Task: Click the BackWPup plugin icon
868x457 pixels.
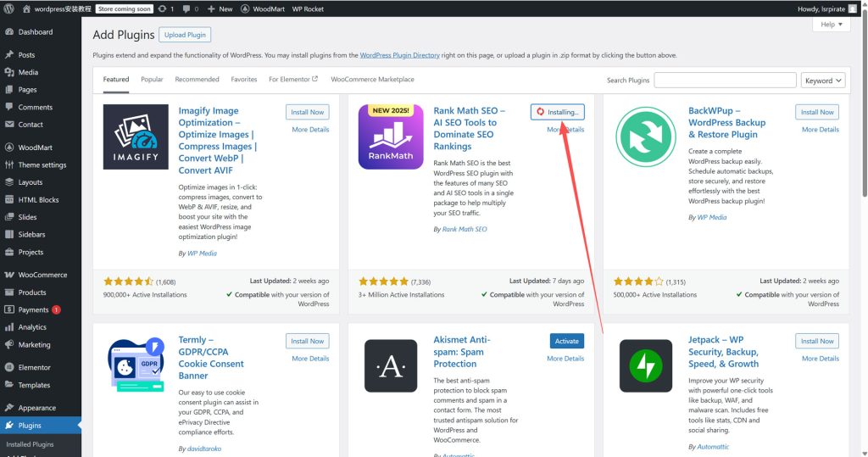Action: tap(646, 137)
